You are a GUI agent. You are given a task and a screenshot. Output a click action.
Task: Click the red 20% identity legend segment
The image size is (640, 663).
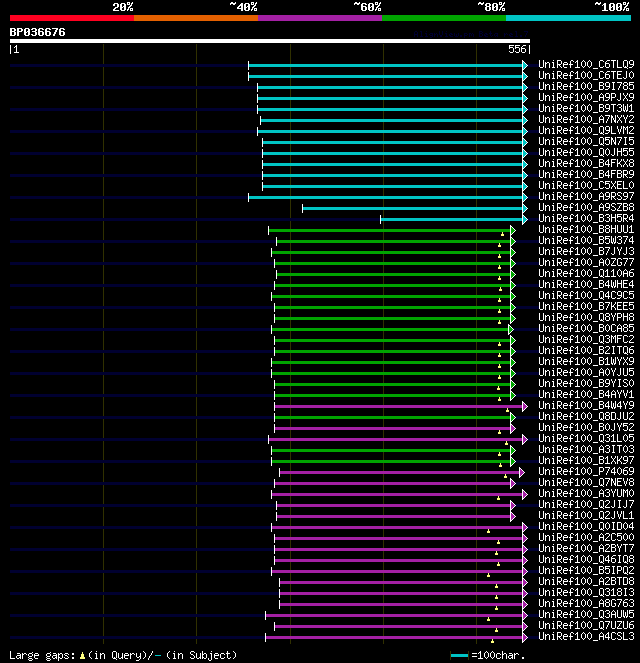click(72, 18)
